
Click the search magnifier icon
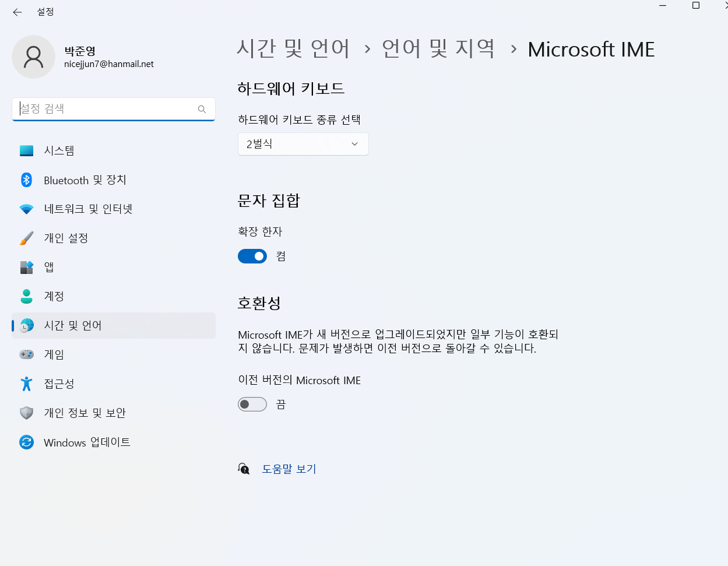coord(202,109)
